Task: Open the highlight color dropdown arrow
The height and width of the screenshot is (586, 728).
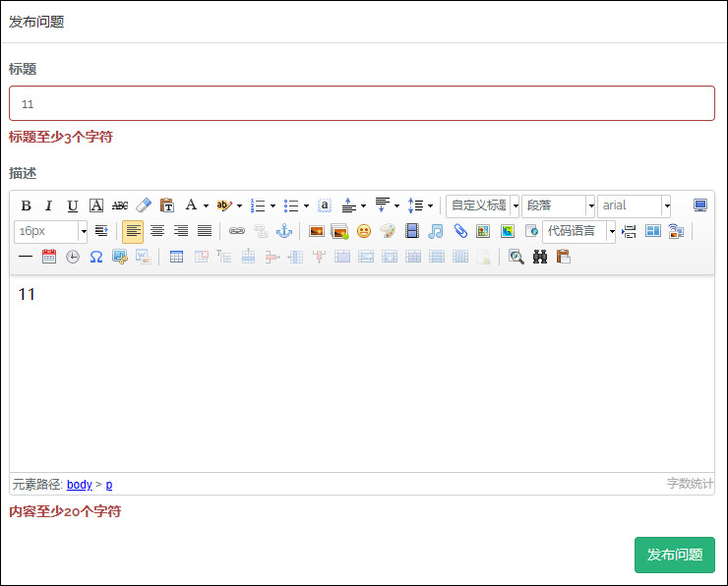Action: click(x=239, y=205)
